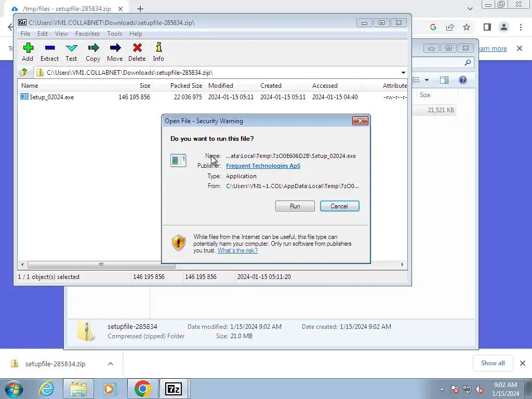The height and width of the screenshot is (399, 532).
Task: Click Cancel in the Security Warning dialog
Action: click(340, 206)
